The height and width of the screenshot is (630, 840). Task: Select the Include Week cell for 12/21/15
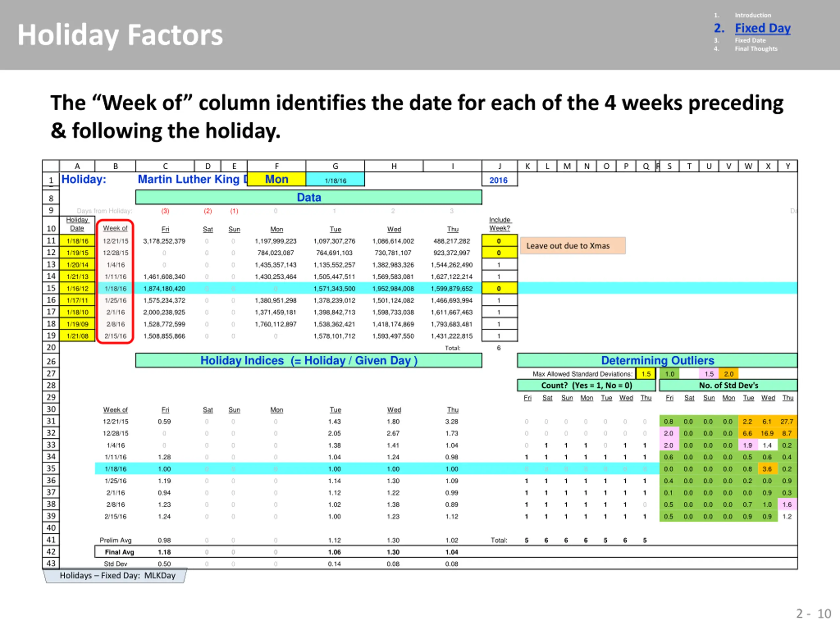499,241
